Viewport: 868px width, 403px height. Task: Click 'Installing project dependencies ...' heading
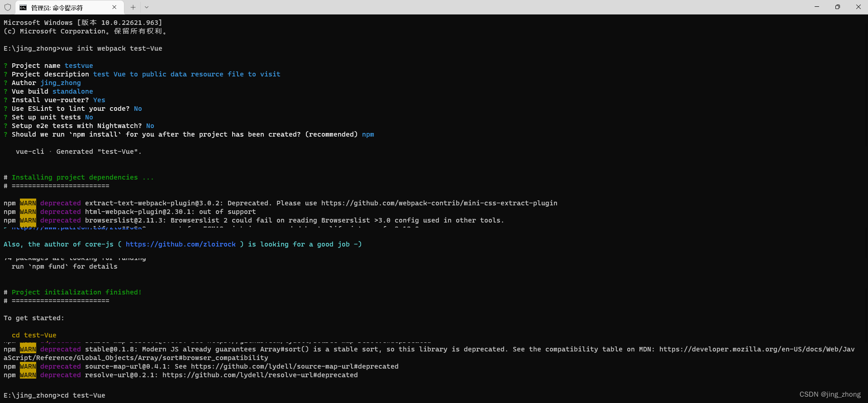point(83,177)
